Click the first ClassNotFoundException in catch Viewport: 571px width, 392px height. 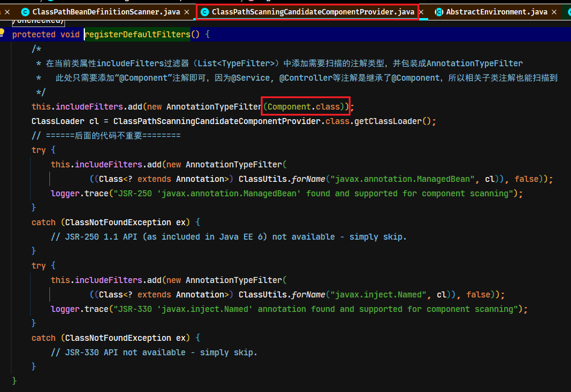tap(118, 222)
